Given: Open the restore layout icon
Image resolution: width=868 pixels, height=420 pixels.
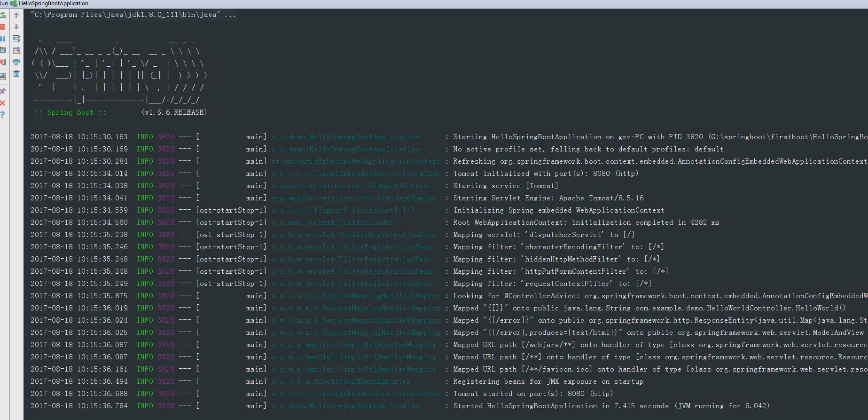Looking at the screenshot, I should [3, 76].
